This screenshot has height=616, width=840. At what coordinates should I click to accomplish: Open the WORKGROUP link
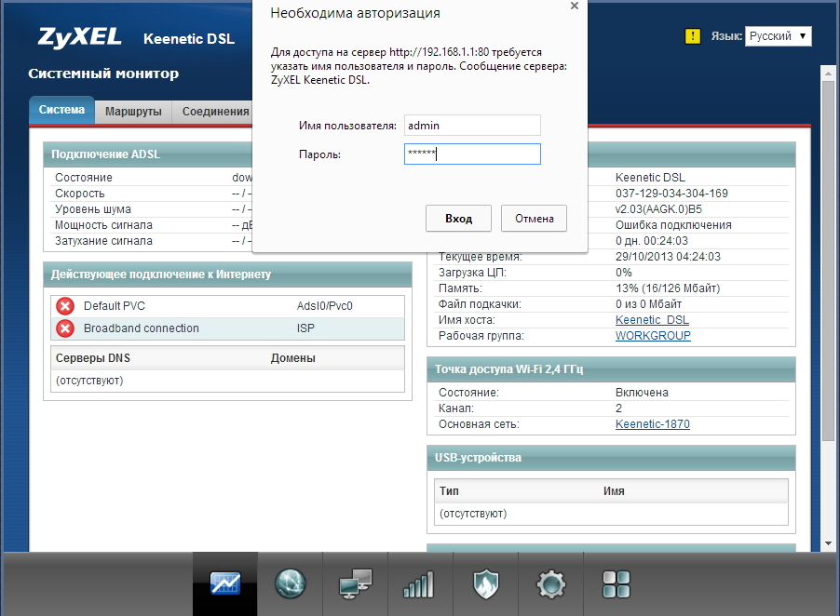pyautogui.click(x=653, y=336)
